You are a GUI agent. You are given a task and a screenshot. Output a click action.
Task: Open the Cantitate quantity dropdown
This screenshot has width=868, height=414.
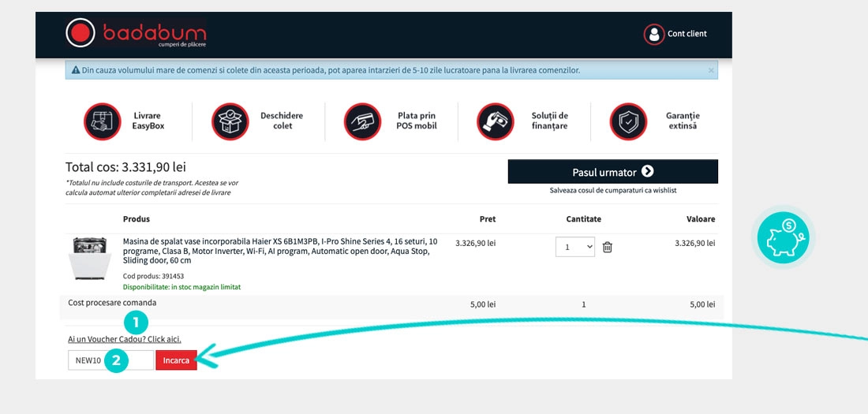pyautogui.click(x=575, y=247)
